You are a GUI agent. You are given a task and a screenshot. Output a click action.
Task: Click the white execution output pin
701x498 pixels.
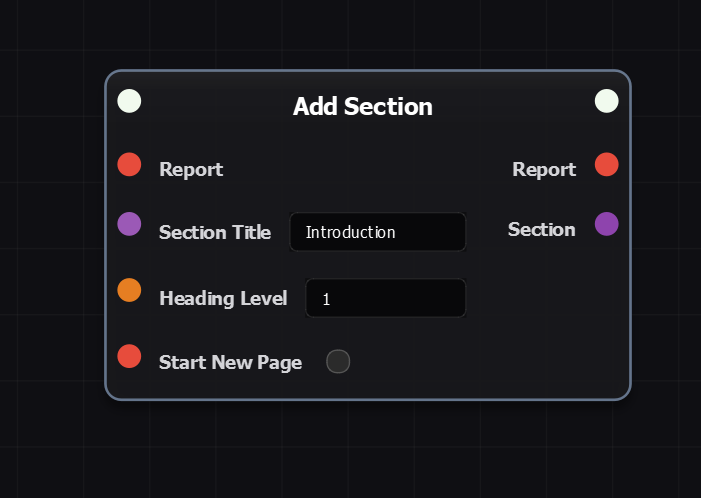point(606,101)
